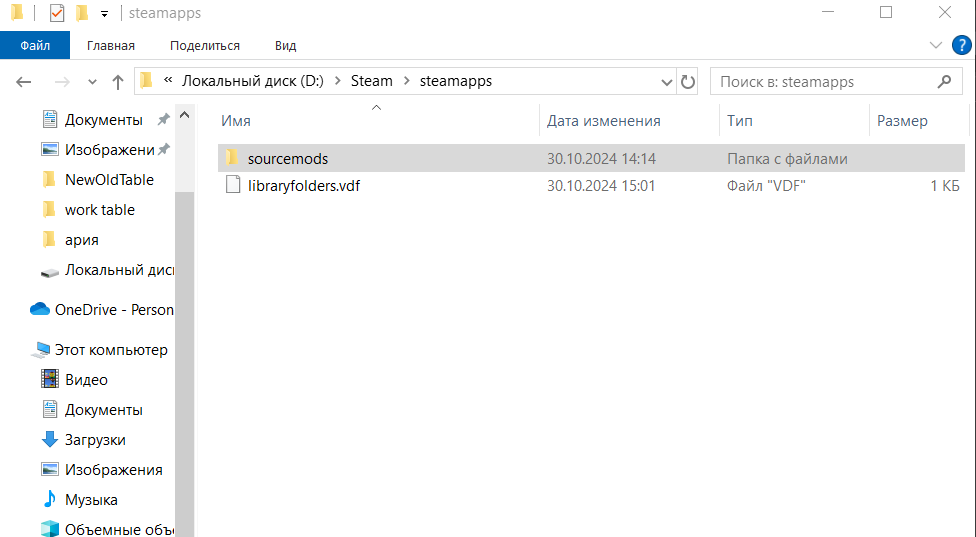Viewport: 976px width, 537px height.
Task: Open Загрузки in navigation pane
Action: 95,440
